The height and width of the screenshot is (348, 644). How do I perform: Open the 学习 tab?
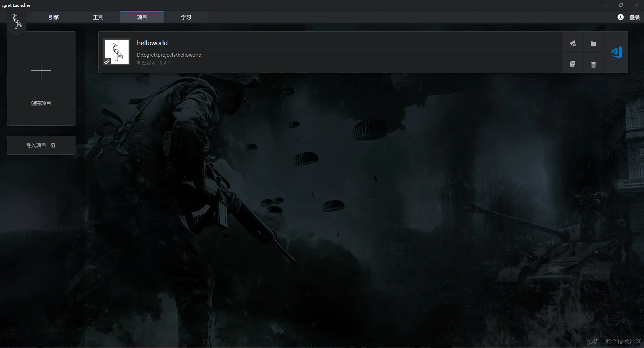tap(186, 17)
